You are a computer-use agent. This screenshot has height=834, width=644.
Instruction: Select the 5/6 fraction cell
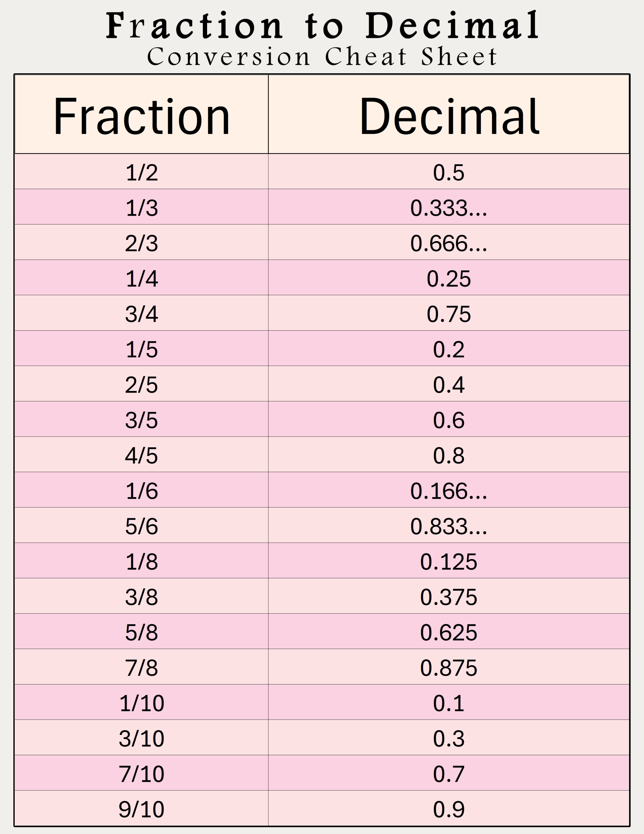coord(142,526)
